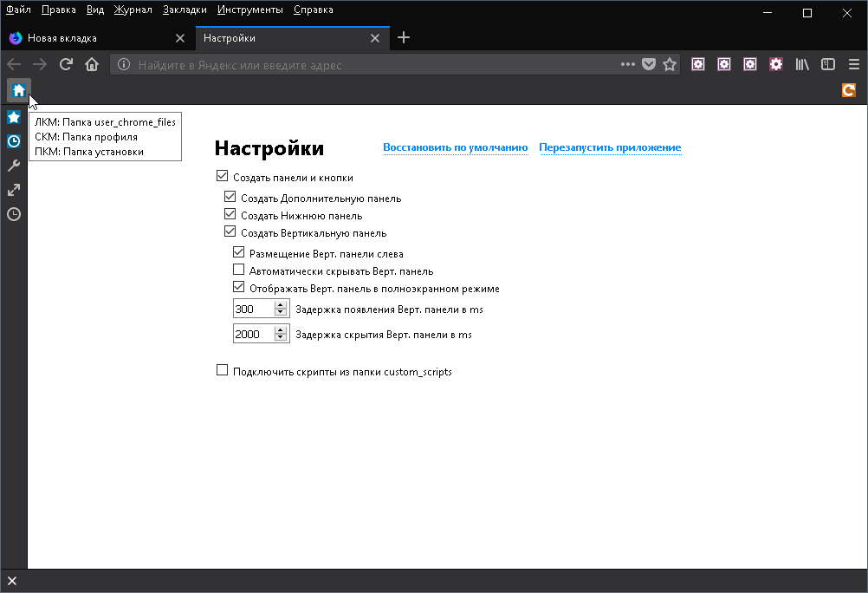Save page to Pocket icon
868x593 pixels.
(x=649, y=64)
